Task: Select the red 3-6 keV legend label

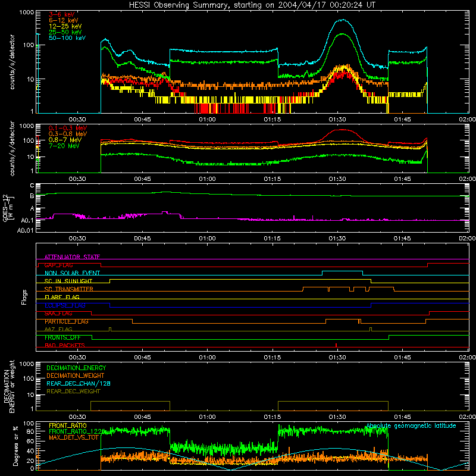Action: click(61, 14)
